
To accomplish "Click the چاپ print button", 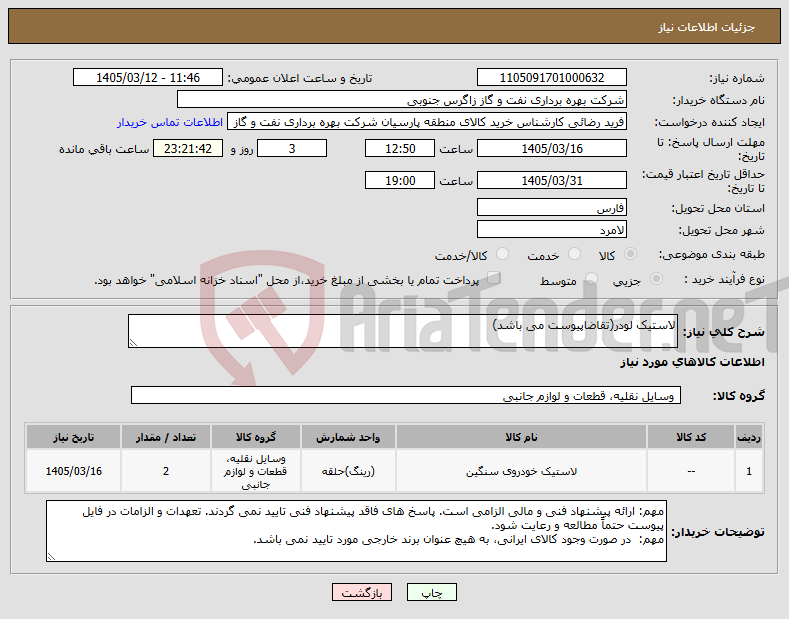I will click(431, 592).
